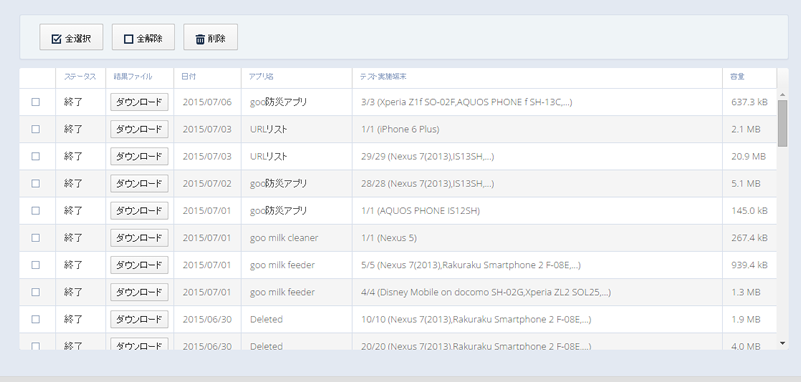Check the box for 637.3 kB row

tap(35, 102)
